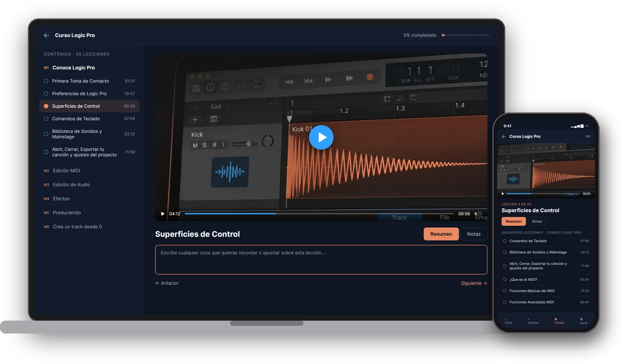The width and height of the screenshot is (625, 364).
Task: Click the course completion progress bar
Action: coord(466,35)
